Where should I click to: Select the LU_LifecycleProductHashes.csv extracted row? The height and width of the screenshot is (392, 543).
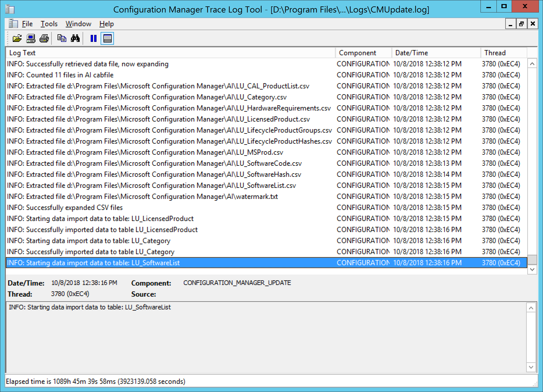point(267,141)
